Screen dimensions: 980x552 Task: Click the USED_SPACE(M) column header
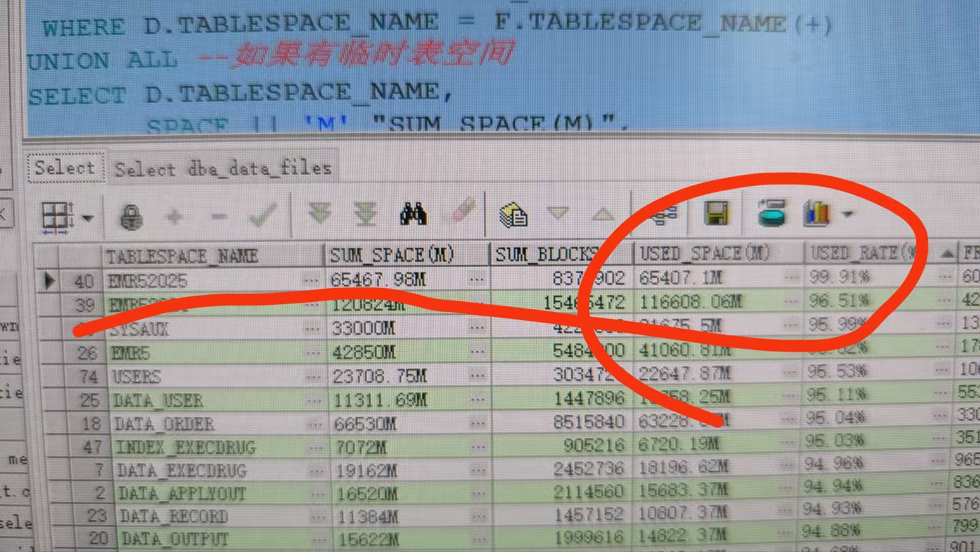[x=704, y=253]
